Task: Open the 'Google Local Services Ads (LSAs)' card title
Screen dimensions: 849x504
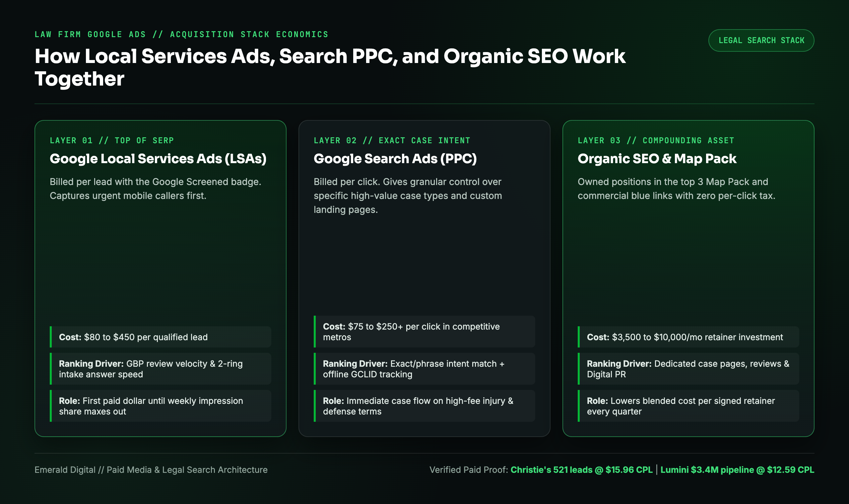Action: [x=158, y=158]
